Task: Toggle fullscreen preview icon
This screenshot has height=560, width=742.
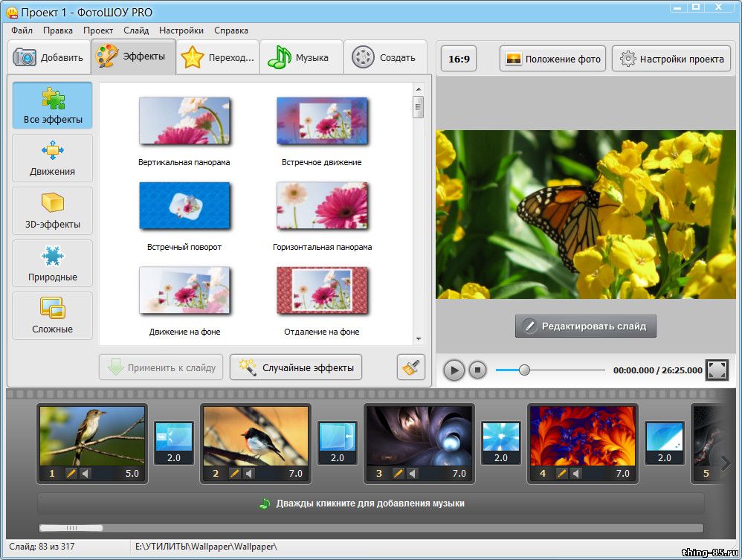Action: (x=717, y=370)
